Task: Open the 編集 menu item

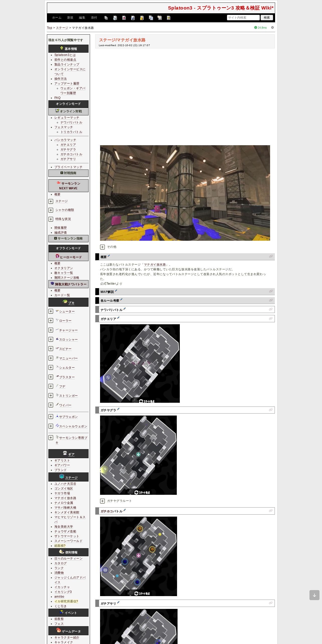Action: tap(82, 18)
